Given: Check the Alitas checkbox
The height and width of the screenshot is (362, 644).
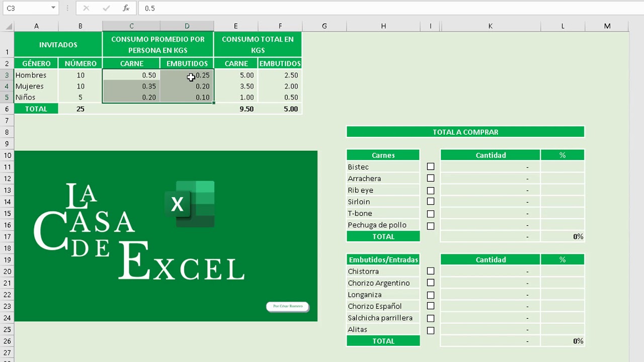Looking at the screenshot, I should [431, 330].
